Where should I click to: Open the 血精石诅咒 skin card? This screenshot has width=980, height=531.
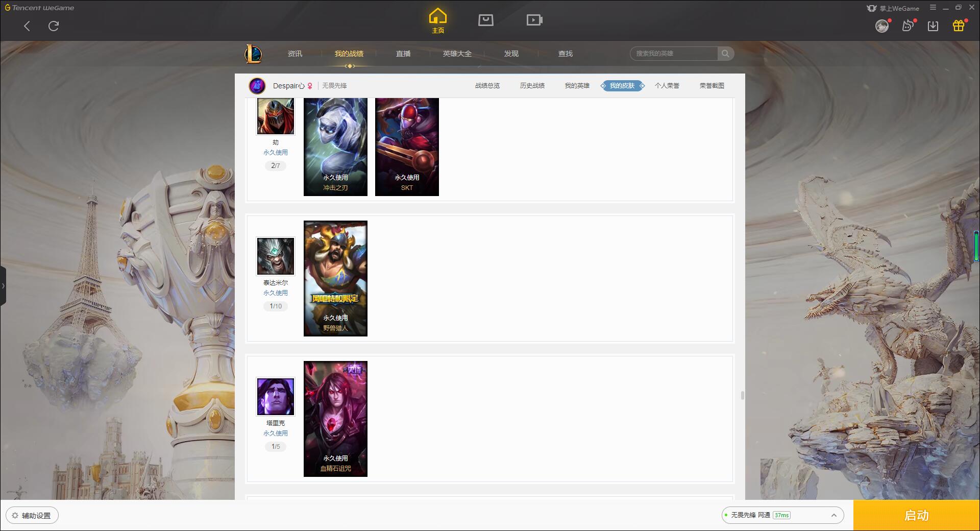click(x=335, y=419)
